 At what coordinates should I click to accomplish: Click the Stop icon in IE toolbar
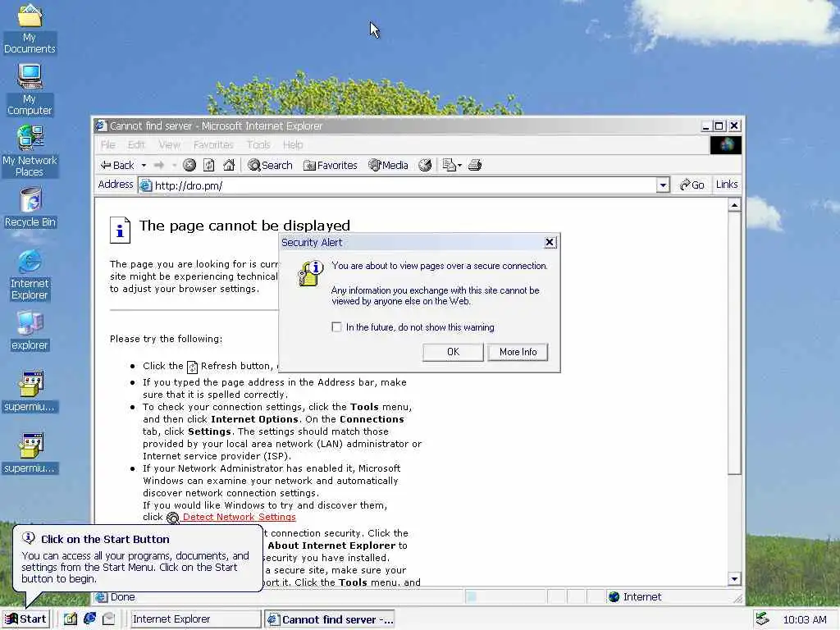(x=189, y=165)
